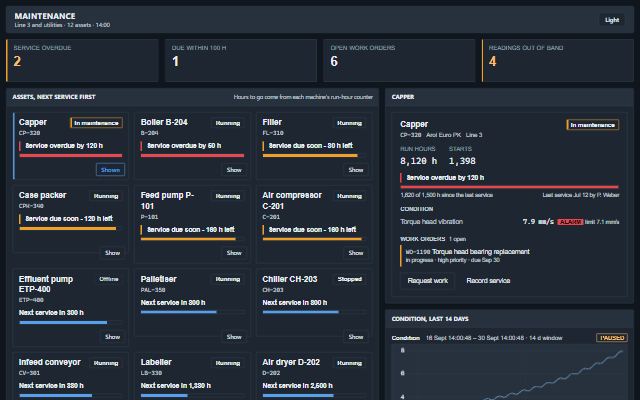
Task: Click Capper card red overdue progress bar
Action: tap(71, 156)
